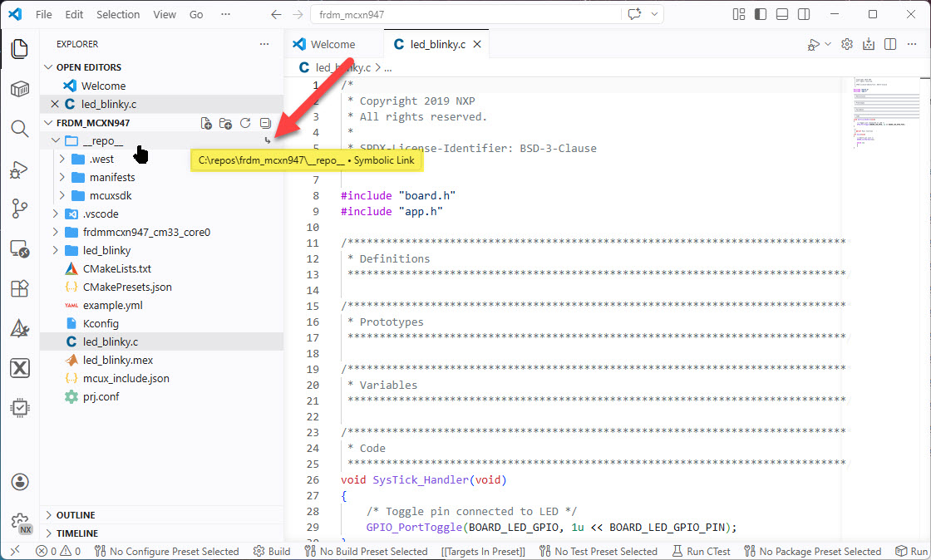Toggle the primary side bar visibility
Viewport: 931px width, 560px height.
tap(761, 15)
